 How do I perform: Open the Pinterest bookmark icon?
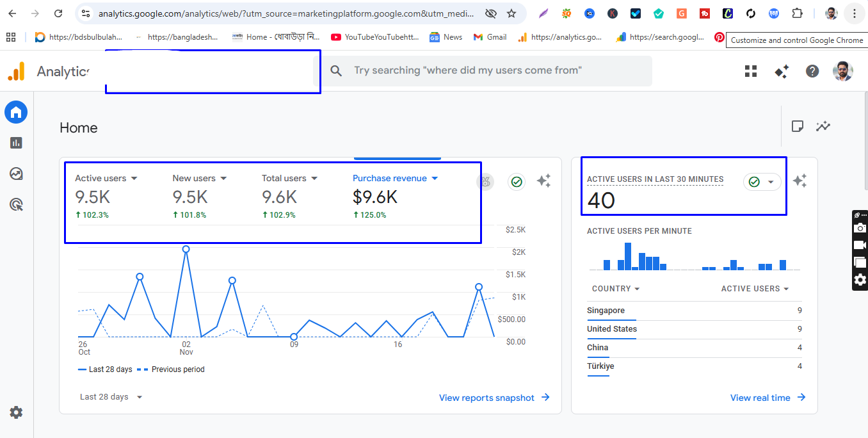719,37
